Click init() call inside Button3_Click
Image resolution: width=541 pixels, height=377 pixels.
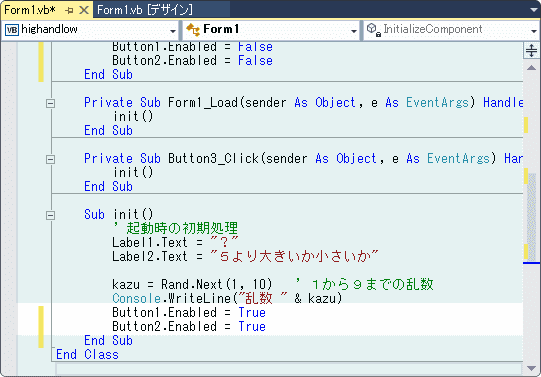[x=133, y=172]
